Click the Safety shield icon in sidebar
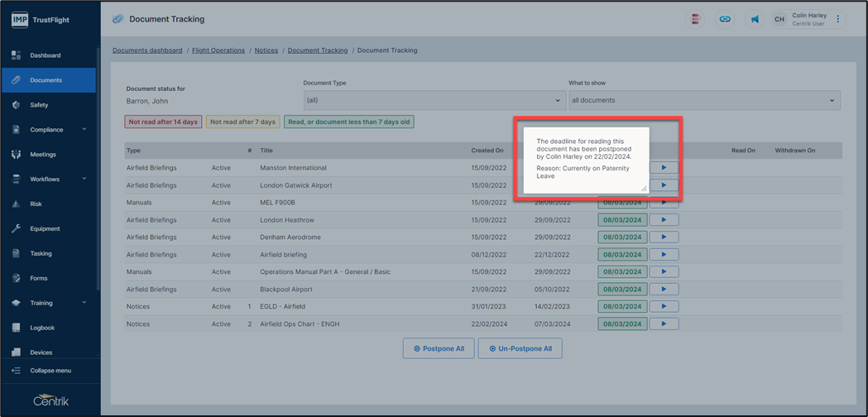The width and height of the screenshot is (868, 417). [16, 105]
